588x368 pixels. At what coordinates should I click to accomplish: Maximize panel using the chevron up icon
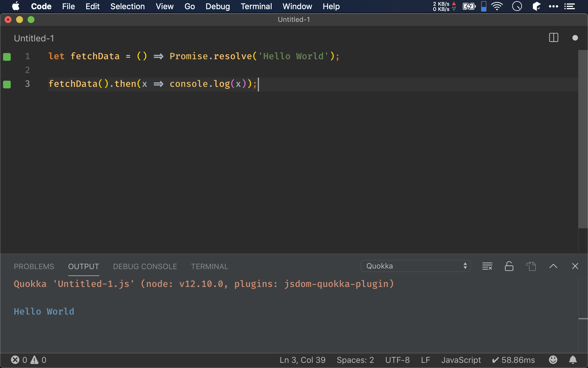point(553,266)
